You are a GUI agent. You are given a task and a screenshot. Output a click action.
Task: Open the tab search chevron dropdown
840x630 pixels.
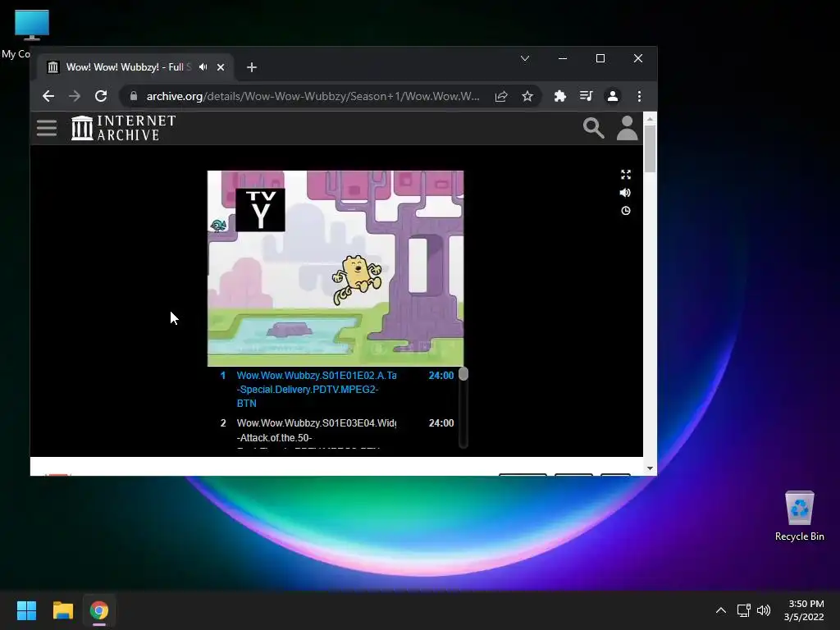pos(525,58)
